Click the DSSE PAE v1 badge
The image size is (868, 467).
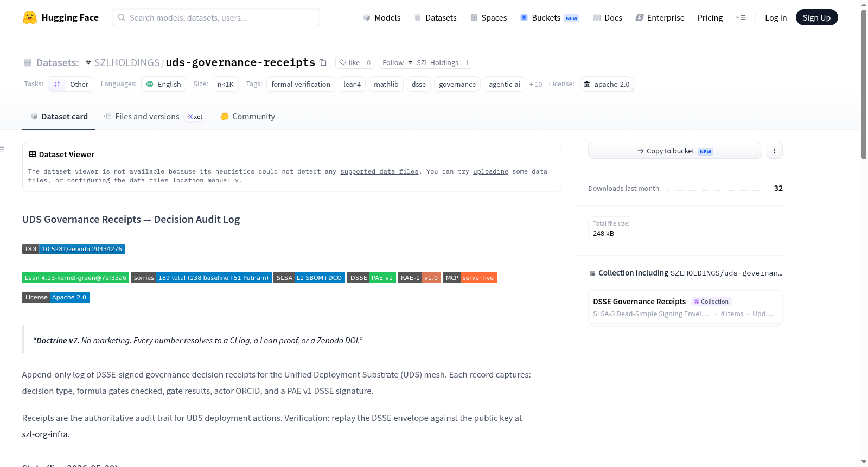click(x=372, y=278)
